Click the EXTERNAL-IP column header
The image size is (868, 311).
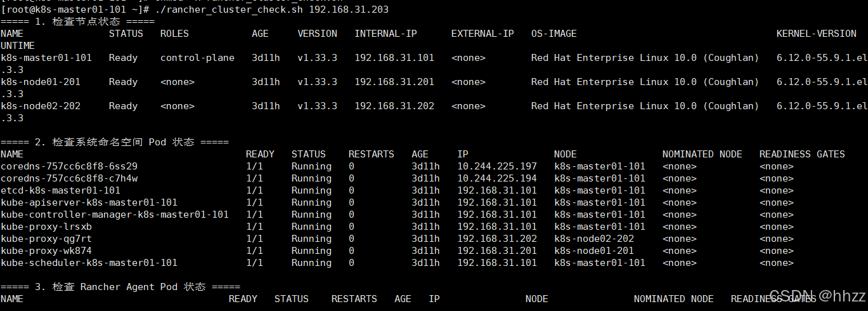(x=483, y=34)
